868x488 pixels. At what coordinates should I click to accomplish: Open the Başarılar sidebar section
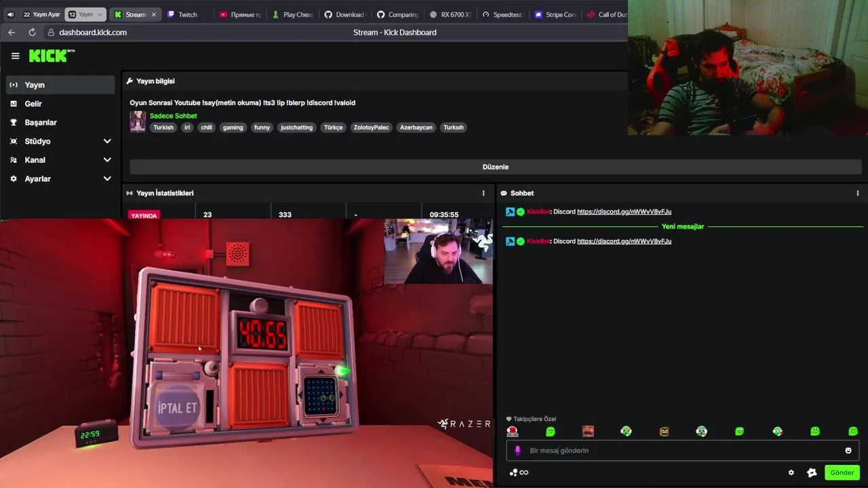point(60,123)
